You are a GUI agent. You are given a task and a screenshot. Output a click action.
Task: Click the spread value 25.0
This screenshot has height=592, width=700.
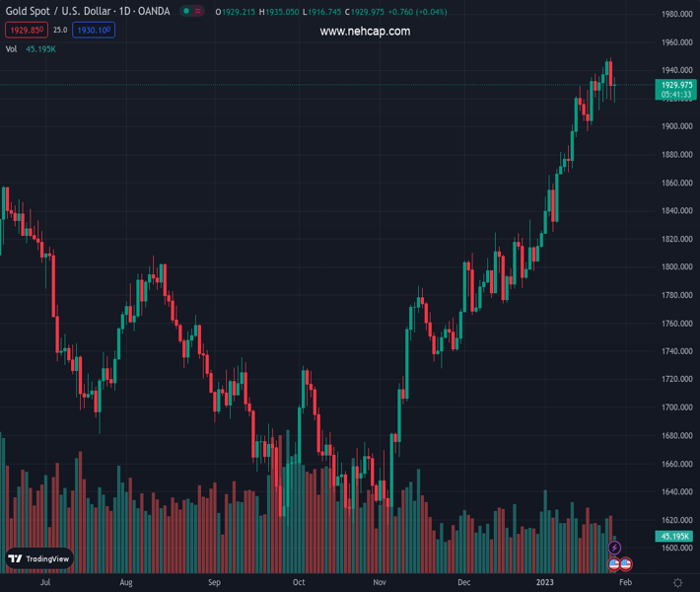[60, 31]
